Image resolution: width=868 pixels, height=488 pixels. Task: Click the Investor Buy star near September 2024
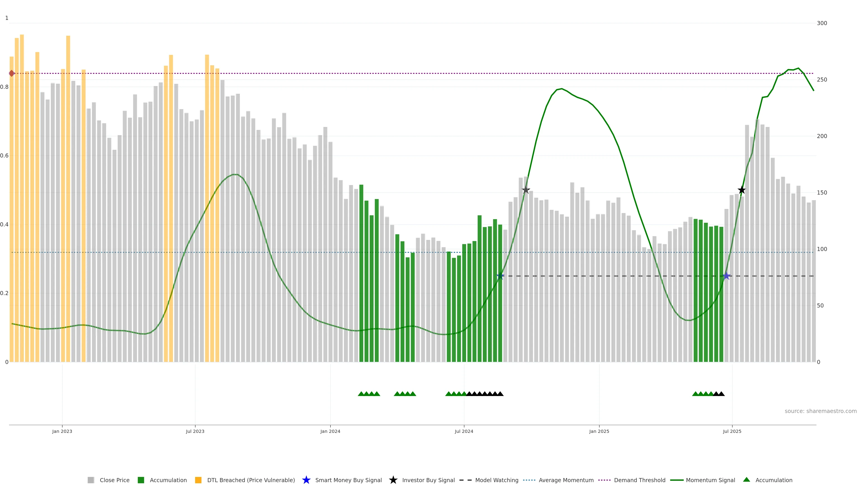pos(526,190)
